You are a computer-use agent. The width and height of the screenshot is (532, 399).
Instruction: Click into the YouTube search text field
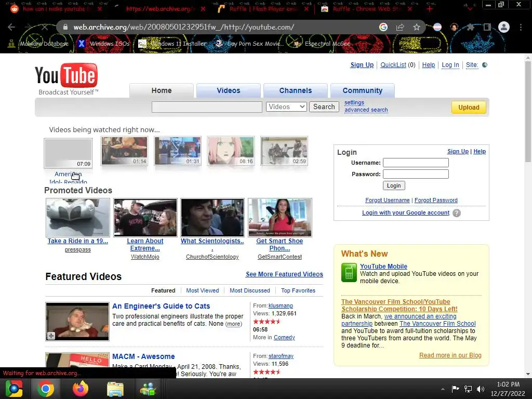click(x=207, y=107)
